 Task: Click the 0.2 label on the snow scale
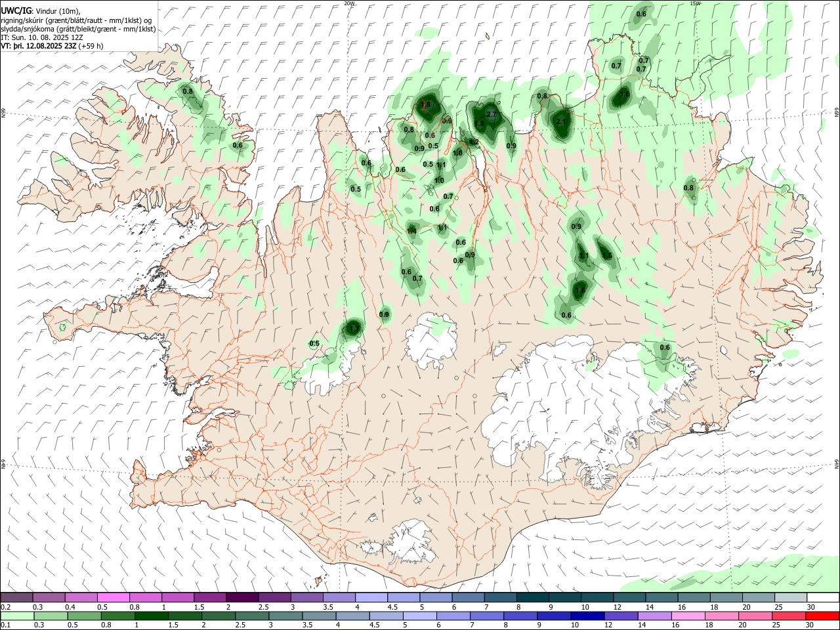(x=5, y=607)
